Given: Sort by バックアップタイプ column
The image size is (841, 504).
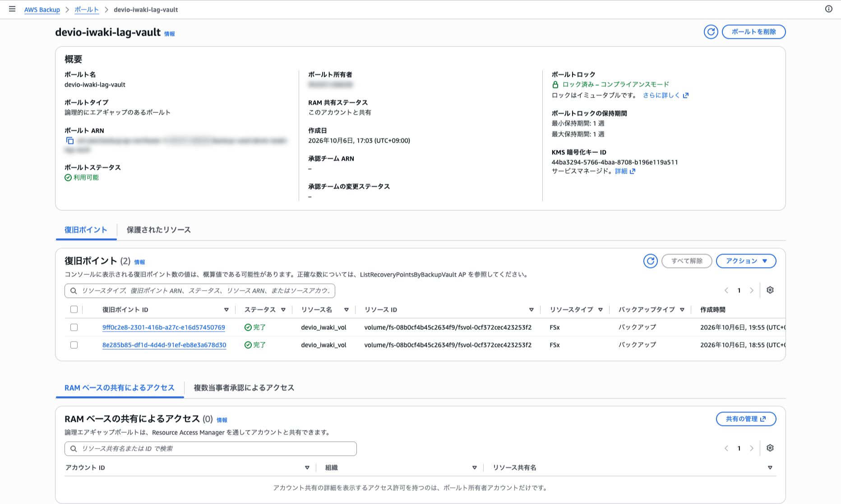Looking at the screenshot, I should pyautogui.click(x=682, y=310).
